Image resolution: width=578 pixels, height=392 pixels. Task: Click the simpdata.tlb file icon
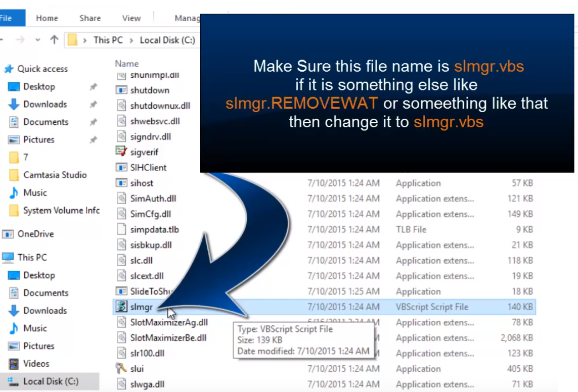point(121,229)
